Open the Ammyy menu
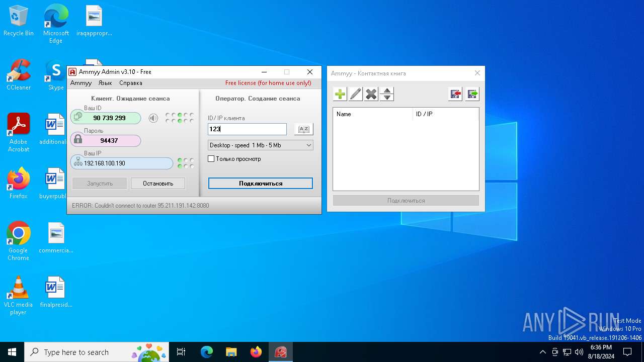This screenshot has width=644, height=362. coord(81,83)
